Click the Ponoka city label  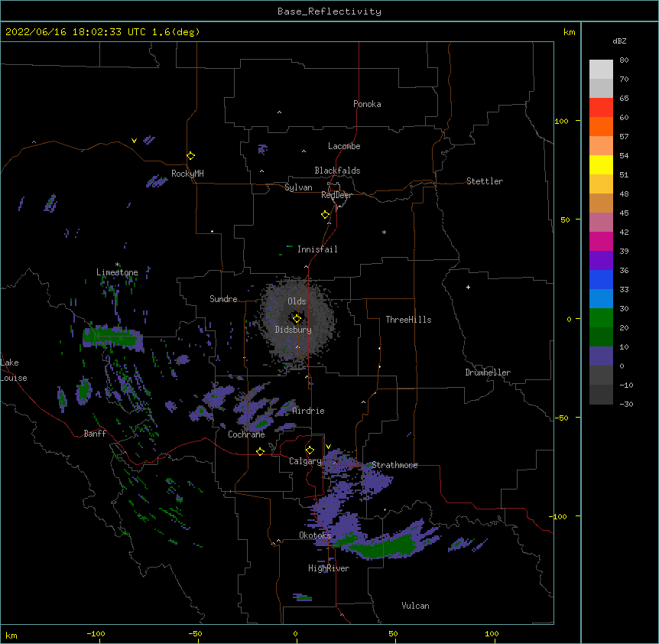coord(367,104)
